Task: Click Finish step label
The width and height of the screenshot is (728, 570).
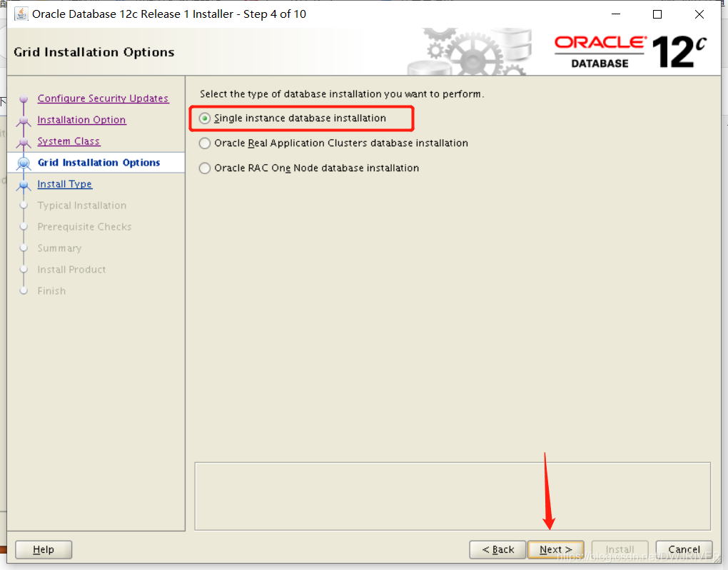Action: (x=51, y=290)
